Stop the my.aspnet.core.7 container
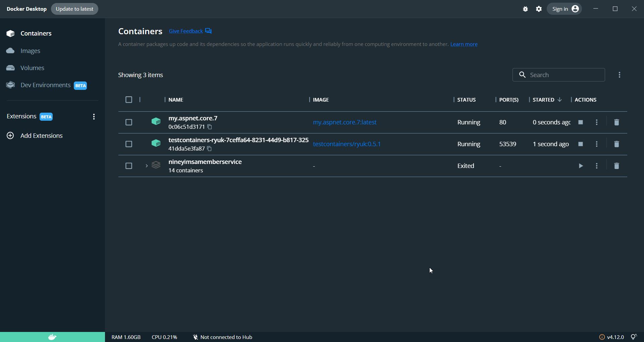Viewport: 644px width, 342px height. [581, 122]
